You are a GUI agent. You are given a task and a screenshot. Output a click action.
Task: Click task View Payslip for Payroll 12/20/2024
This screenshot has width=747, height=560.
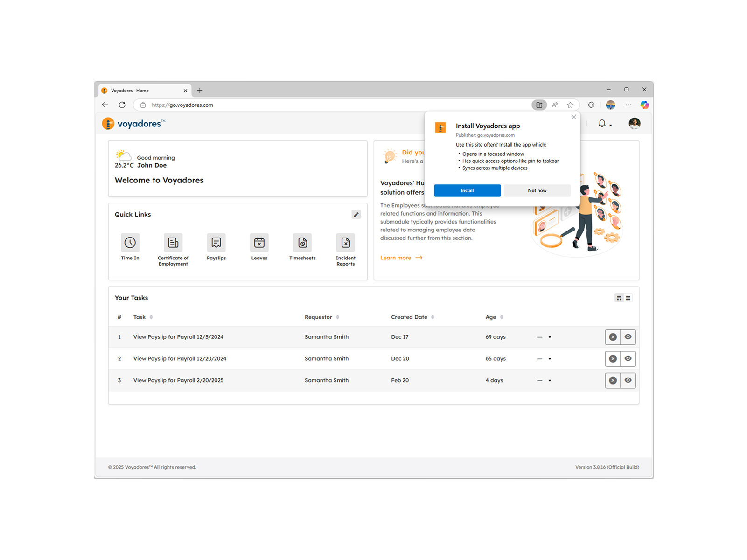180,359
